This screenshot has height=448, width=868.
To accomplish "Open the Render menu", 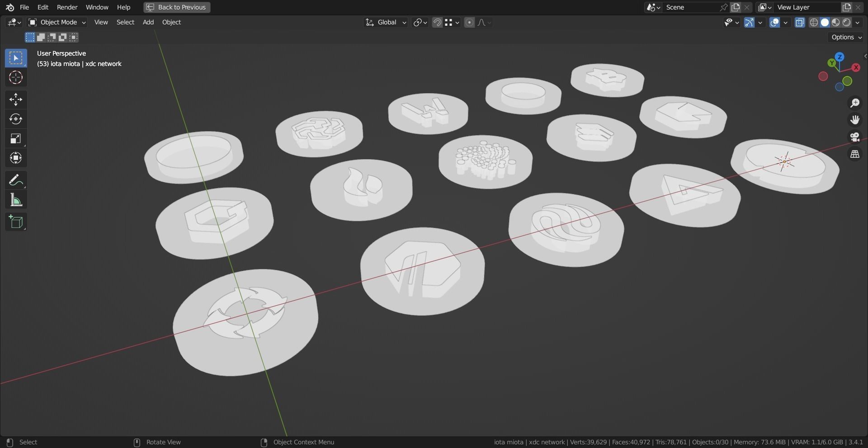I will (67, 7).
